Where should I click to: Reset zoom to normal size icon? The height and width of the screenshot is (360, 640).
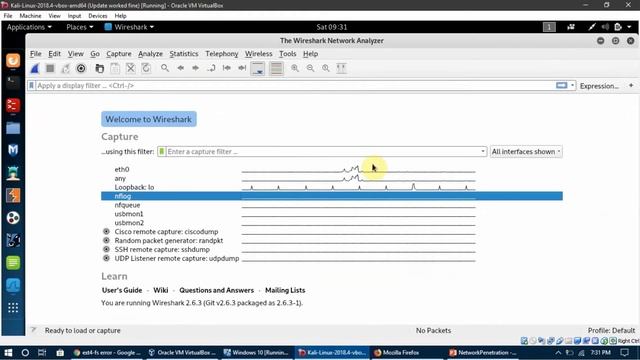[326, 69]
